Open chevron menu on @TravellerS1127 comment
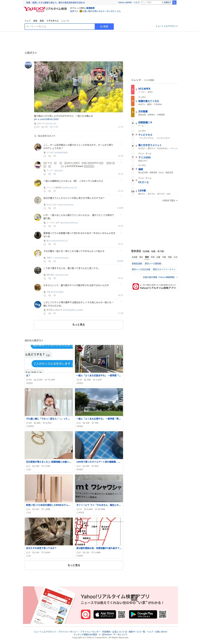The width and height of the screenshot is (201, 644). tap(121, 232)
